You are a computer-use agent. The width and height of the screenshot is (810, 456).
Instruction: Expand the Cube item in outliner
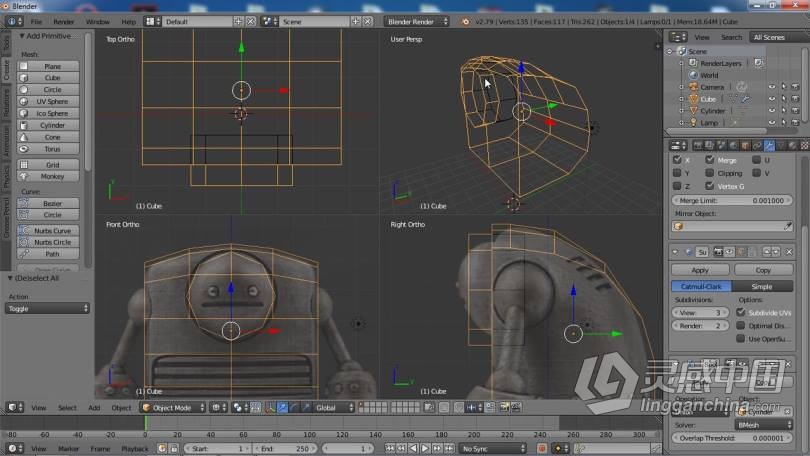click(x=681, y=99)
